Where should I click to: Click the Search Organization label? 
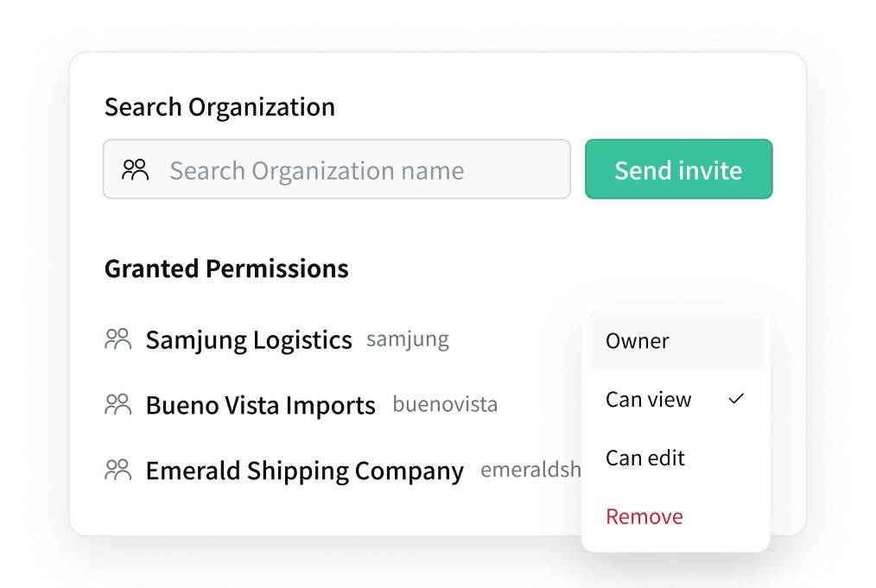pyautogui.click(x=219, y=107)
